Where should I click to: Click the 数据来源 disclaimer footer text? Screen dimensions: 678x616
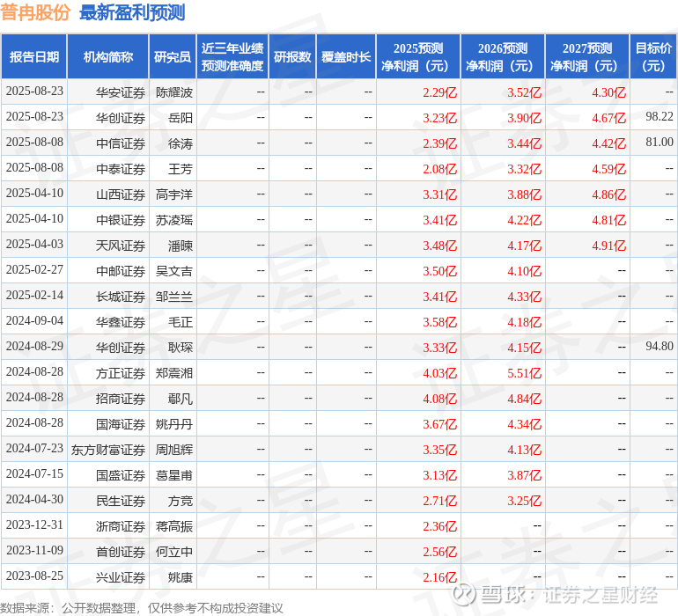pos(142,608)
